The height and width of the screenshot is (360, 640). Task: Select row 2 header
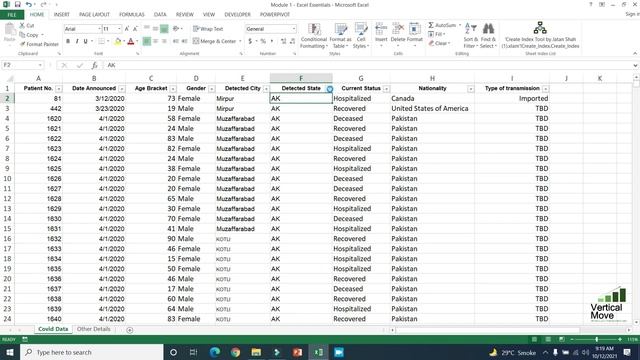pos(7,98)
